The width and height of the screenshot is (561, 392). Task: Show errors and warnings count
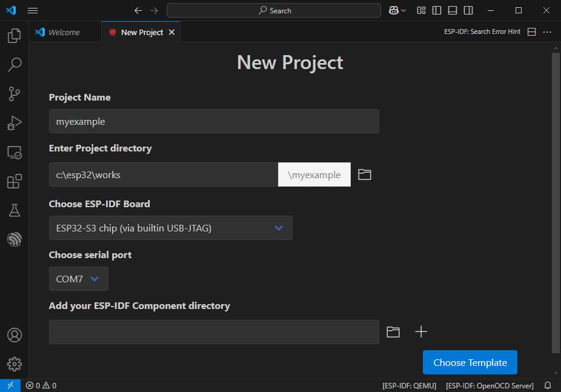coord(41,385)
